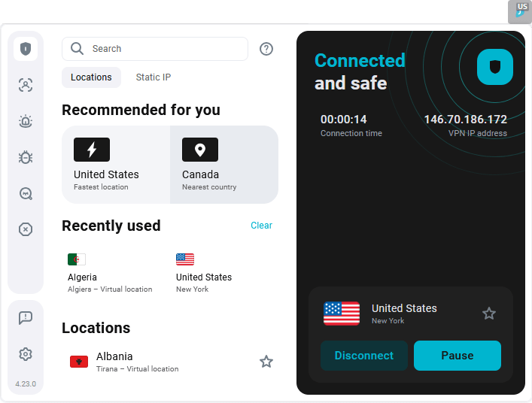Click the Disconnect button

point(364,356)
